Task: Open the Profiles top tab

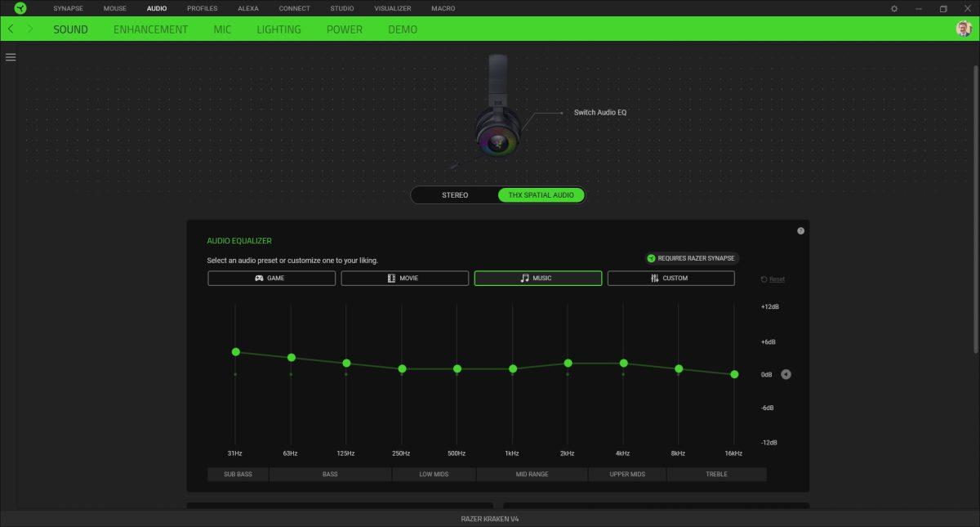Action: coord(202,8)
